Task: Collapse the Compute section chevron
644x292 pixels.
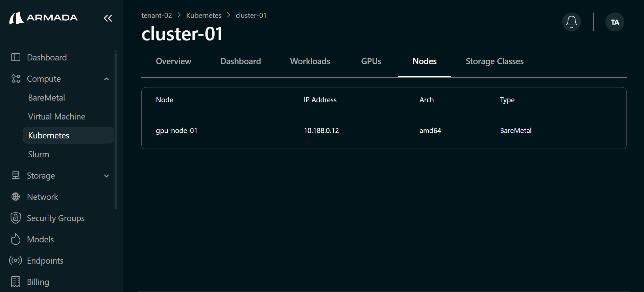Action: click(106, 79)
